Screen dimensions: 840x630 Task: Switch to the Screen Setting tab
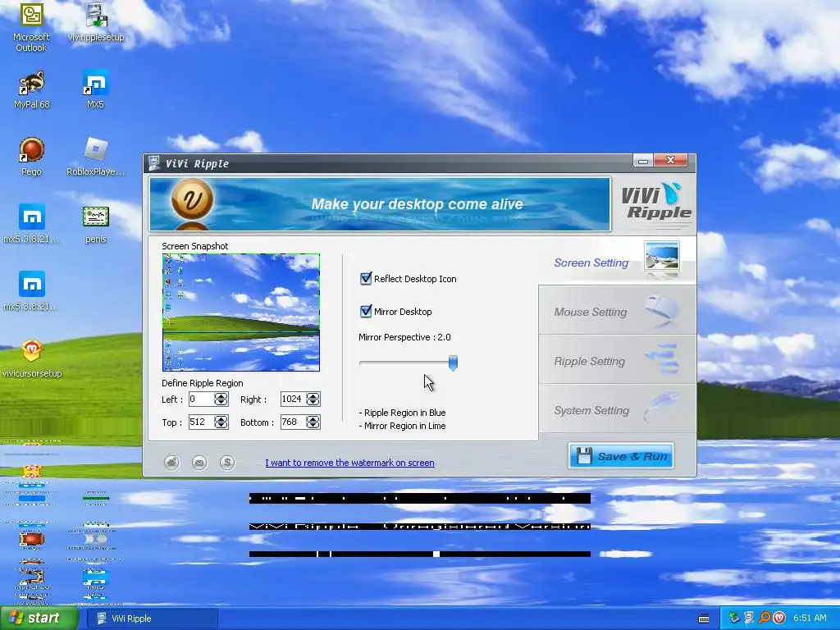(x=617, y=262)
